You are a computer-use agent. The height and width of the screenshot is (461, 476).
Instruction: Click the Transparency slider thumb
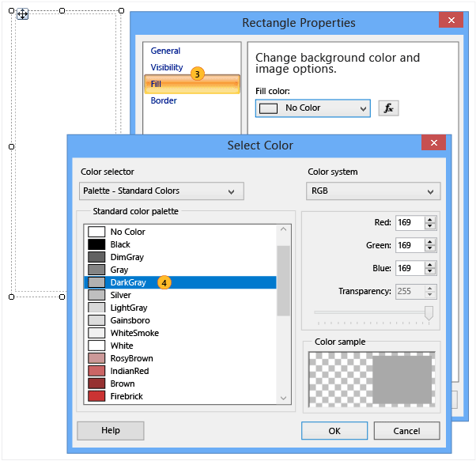(x=429, y=313)
